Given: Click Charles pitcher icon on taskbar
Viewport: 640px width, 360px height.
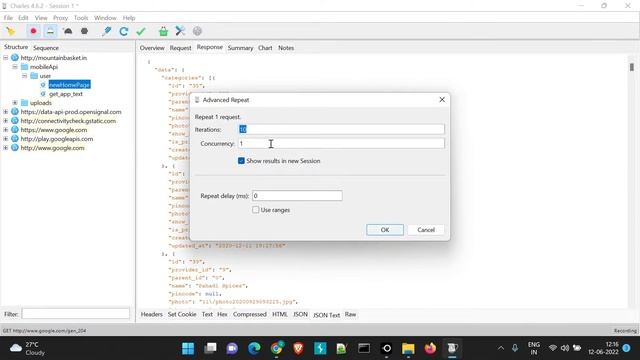Looking at the screenshot, I should coord(452,348).
